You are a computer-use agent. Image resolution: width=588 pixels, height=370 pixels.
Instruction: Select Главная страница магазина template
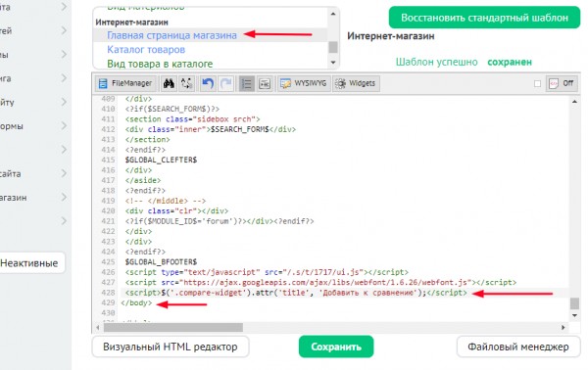point(171,35)
